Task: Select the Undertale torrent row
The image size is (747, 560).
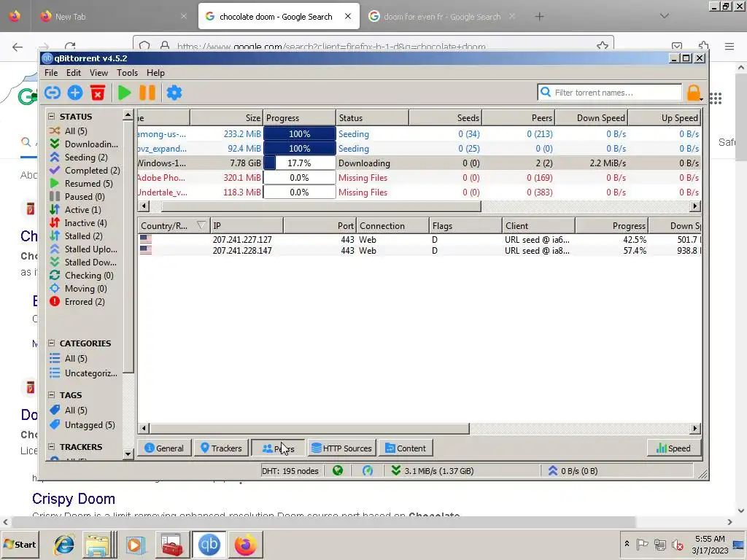Action: click(x=419, y=192)
